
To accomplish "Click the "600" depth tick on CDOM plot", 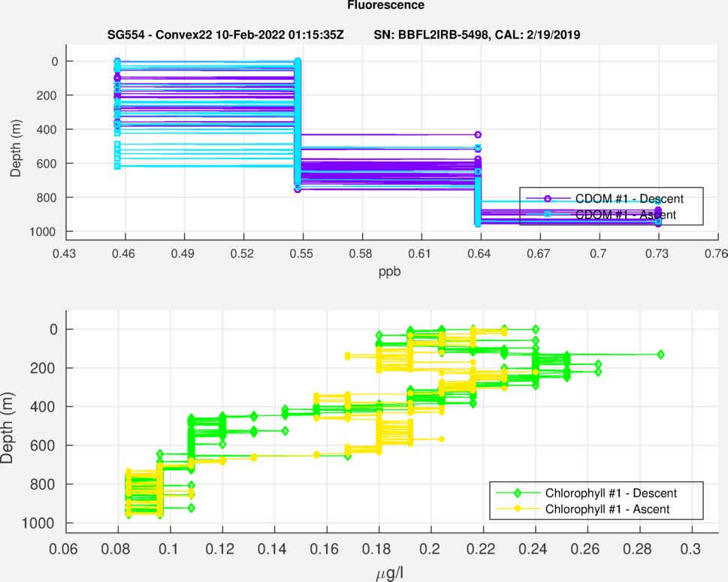I will click(47, 164).
